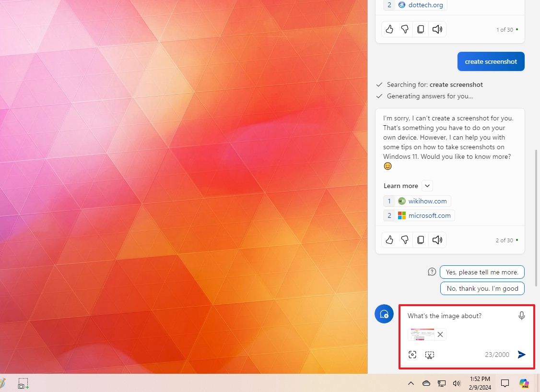Open Copilot from the taskbar
This screenshot has height=392, width=540.
tap(524, 383)
